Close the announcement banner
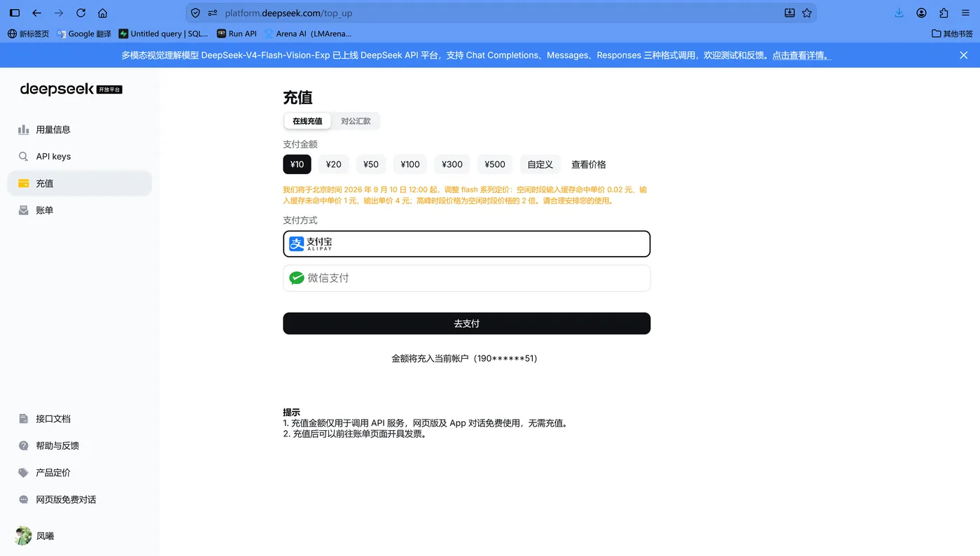This screenshot has width=980, height=556. point(964,55)
